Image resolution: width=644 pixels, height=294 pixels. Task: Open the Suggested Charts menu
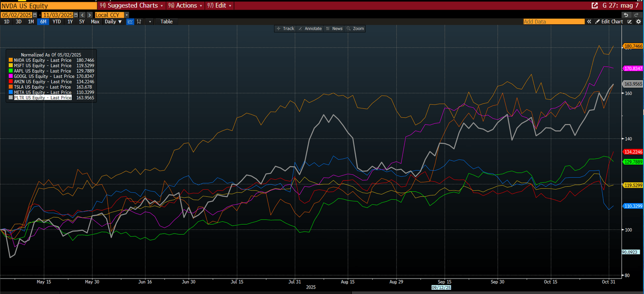(132, 5)
